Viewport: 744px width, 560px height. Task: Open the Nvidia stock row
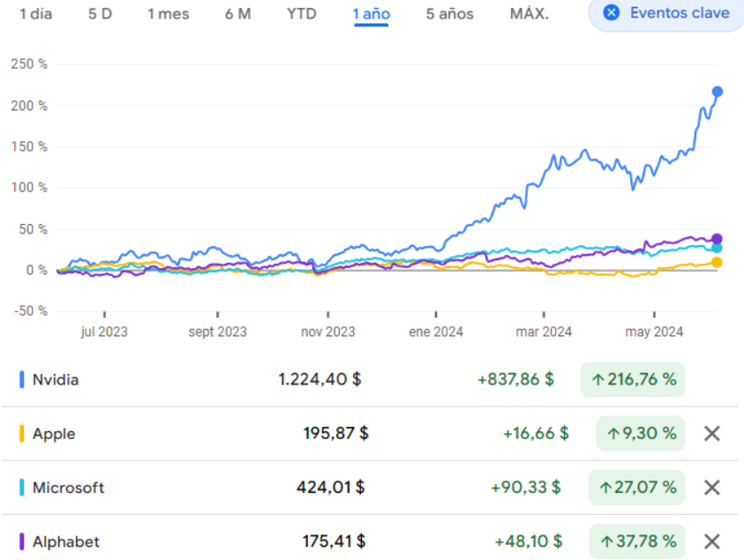tap(56, 380)
